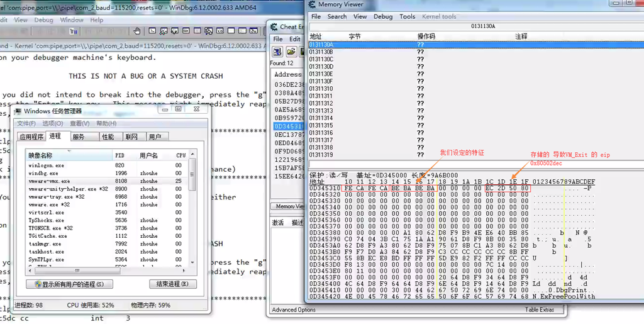Select vmware-vmx.exe process row
The width and height of the screenshot is (644, 324).
[107, 181]
